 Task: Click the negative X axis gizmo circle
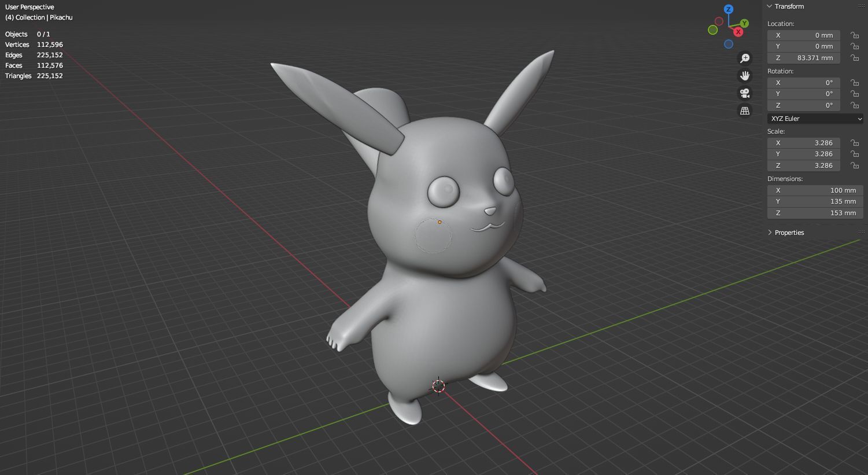(719, 21)
